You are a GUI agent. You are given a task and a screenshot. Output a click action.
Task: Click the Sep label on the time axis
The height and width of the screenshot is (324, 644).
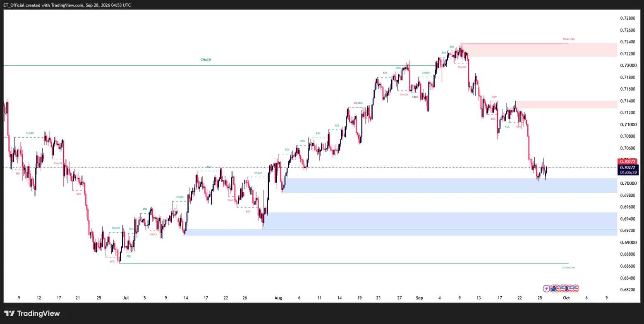pos(420,298)
